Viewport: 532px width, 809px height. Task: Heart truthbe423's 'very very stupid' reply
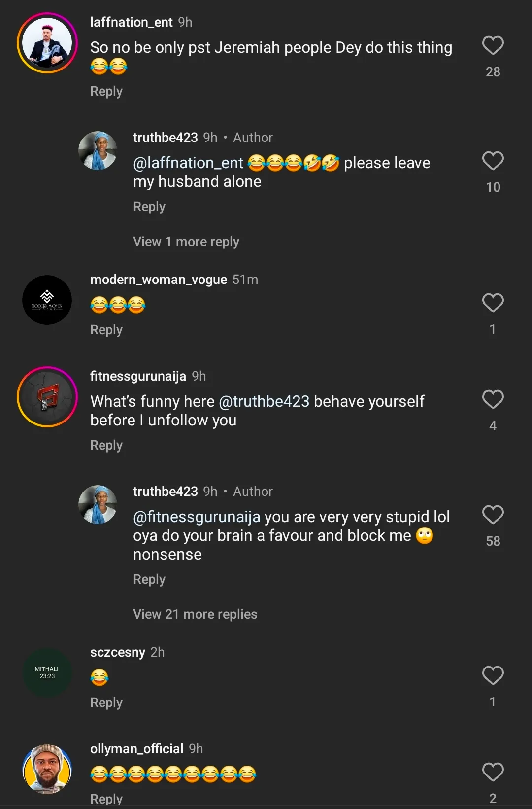[493, 515]
